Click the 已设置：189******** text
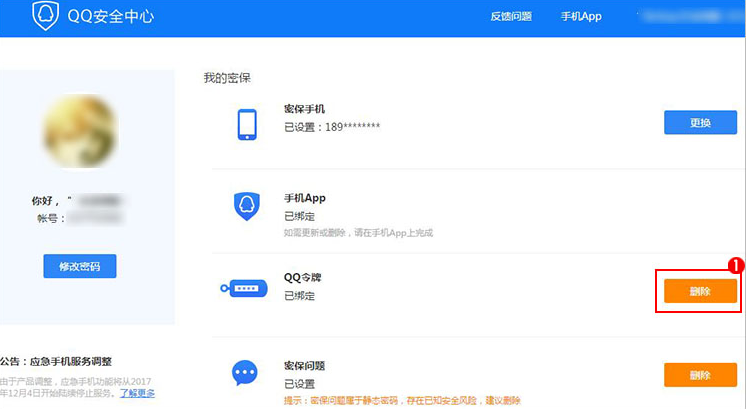Screen dimensions: 746x409 332,127
